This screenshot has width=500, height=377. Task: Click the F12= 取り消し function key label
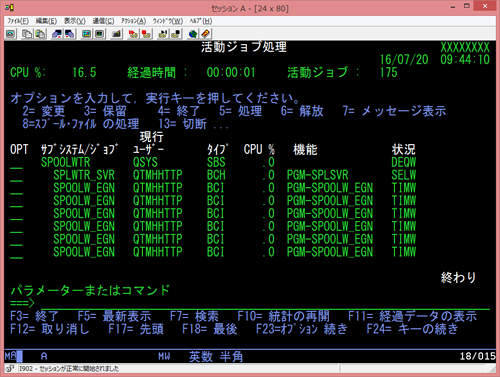tap(50, 329)
